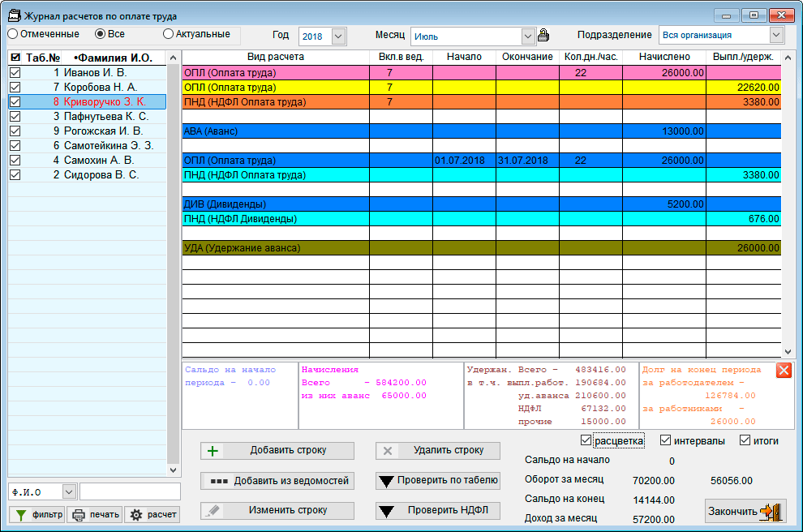Click the journal icon in the title bar
Viewport: 803px width, 532px height.
pos(15,16)
